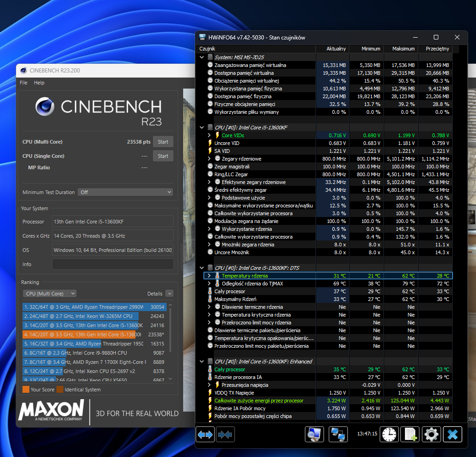Open the File menu in Cinebench
Image resolution: width=476 pixels, height=457 pixels.
click(x=23, y=83)
